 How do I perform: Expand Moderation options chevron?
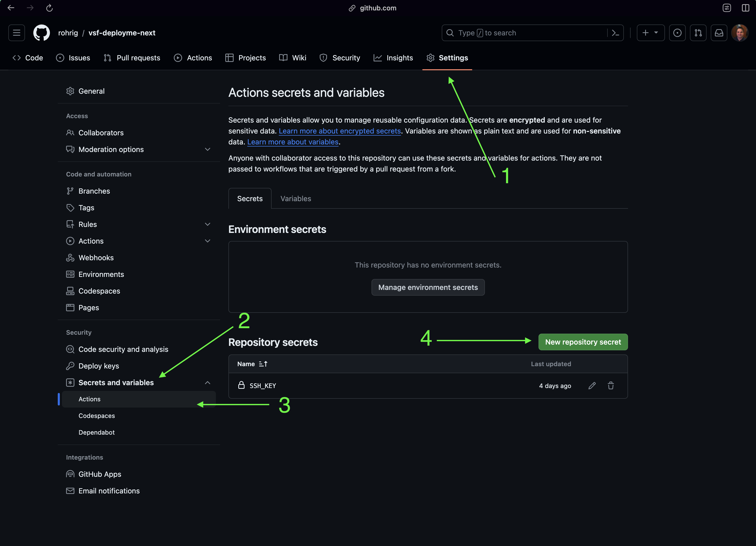tap(207, 149)
